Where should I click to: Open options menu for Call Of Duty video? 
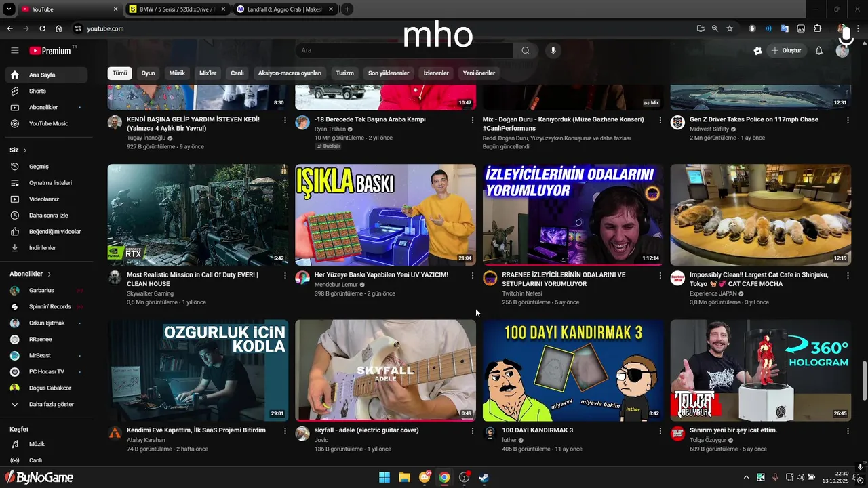285,275
